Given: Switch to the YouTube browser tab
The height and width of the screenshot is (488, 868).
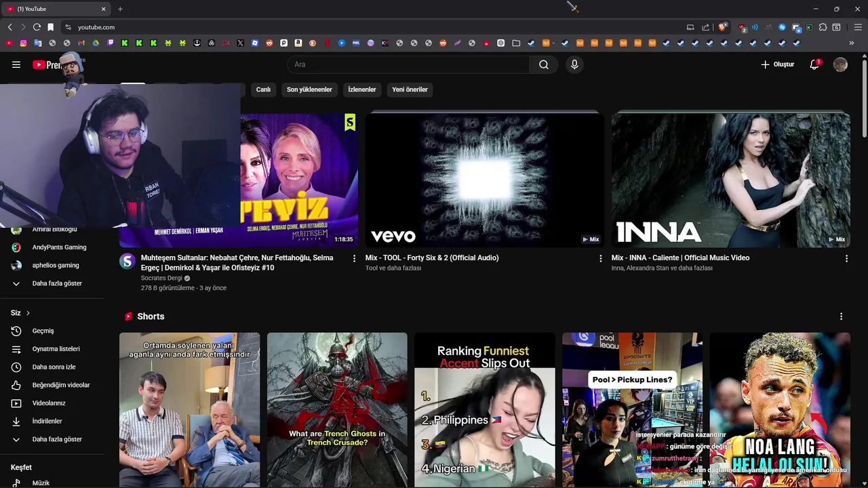Looking at the screenshot, I should [x=57, y=9].
